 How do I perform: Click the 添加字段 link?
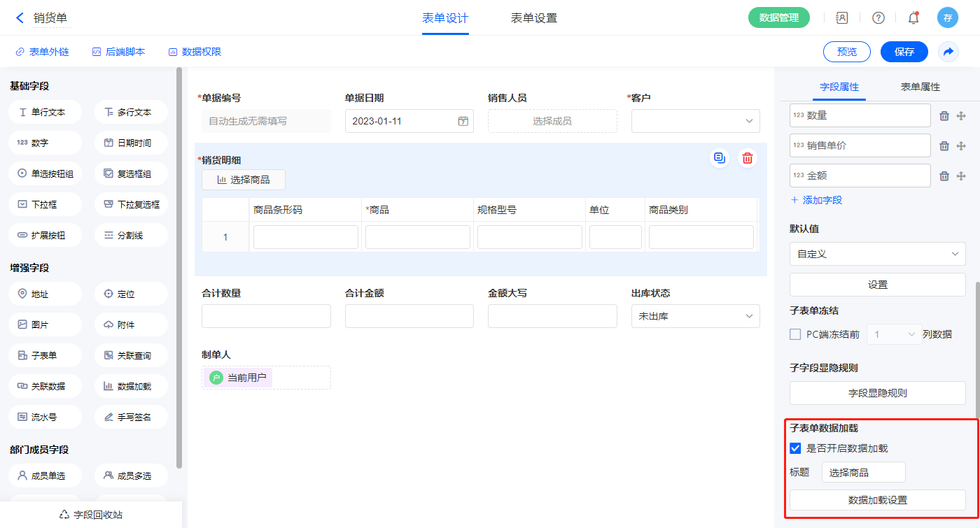pos(816,200)
